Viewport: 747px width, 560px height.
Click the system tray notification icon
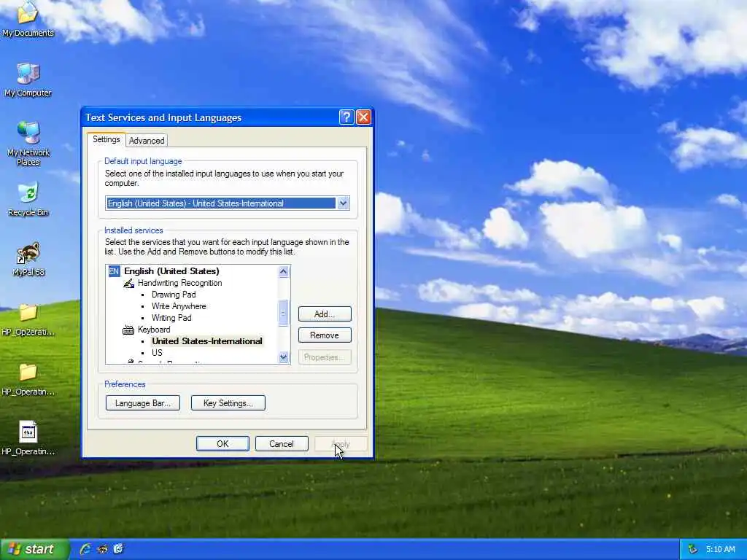693,549
